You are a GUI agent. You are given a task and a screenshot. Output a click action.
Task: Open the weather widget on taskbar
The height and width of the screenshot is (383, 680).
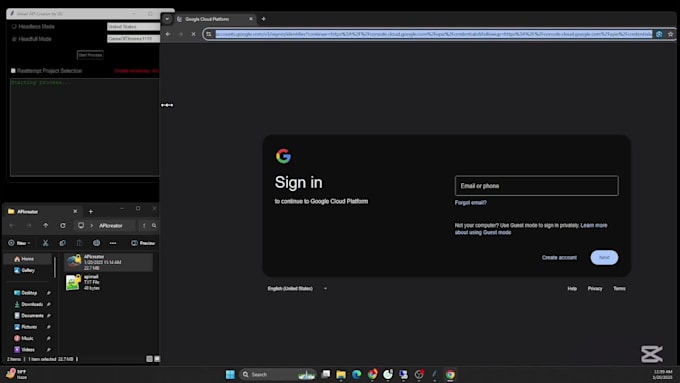(x=17, y=374)
